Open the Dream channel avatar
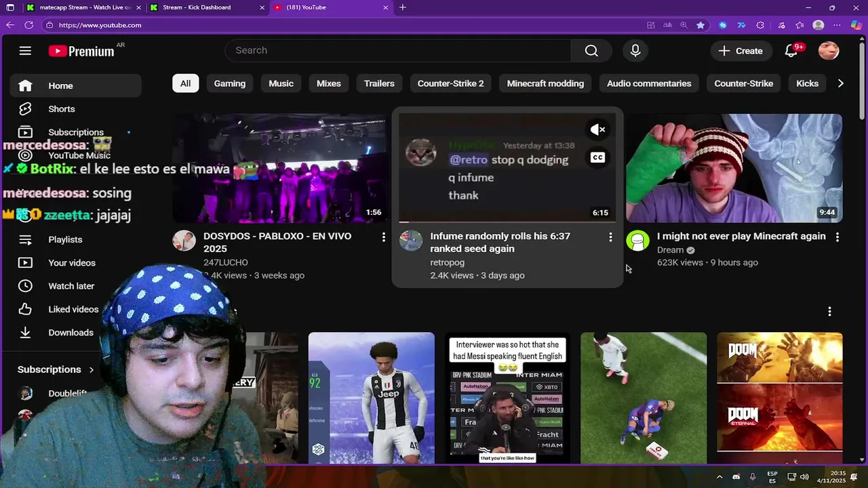 point(637,241)
